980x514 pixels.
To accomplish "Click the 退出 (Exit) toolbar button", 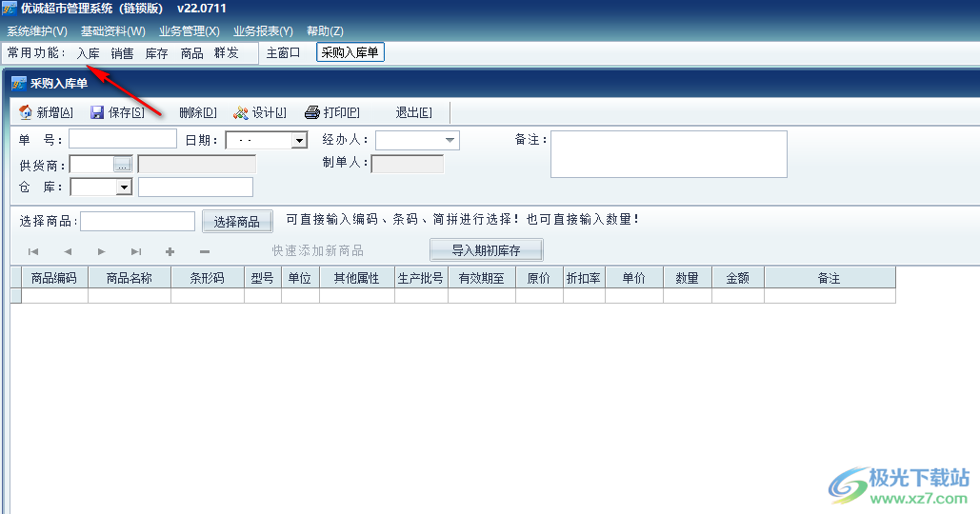I will [x=413, y=112].
